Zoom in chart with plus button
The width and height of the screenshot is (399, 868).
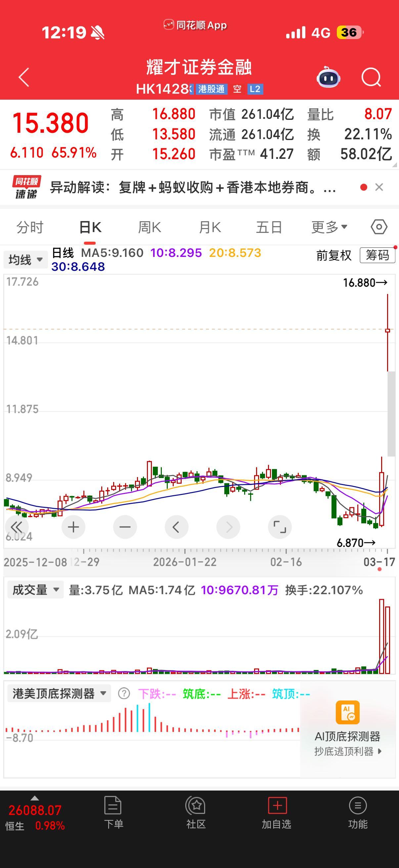pos(73,527)
